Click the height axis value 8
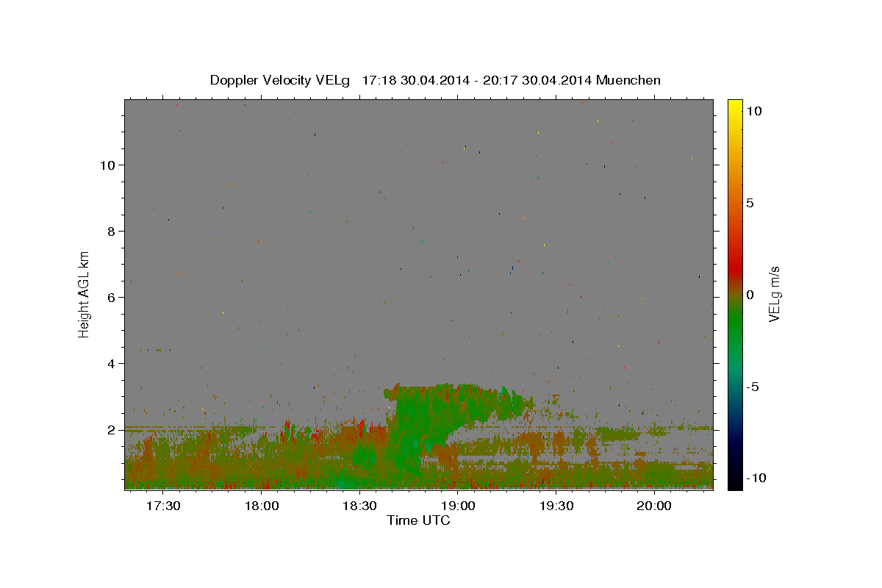 pyautogui.click(x=112, y=232)
